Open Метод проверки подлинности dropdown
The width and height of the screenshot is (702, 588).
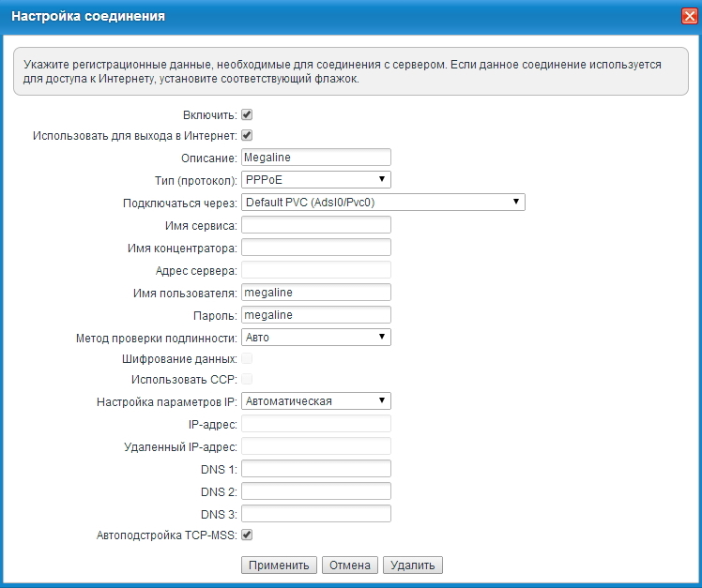315,337
